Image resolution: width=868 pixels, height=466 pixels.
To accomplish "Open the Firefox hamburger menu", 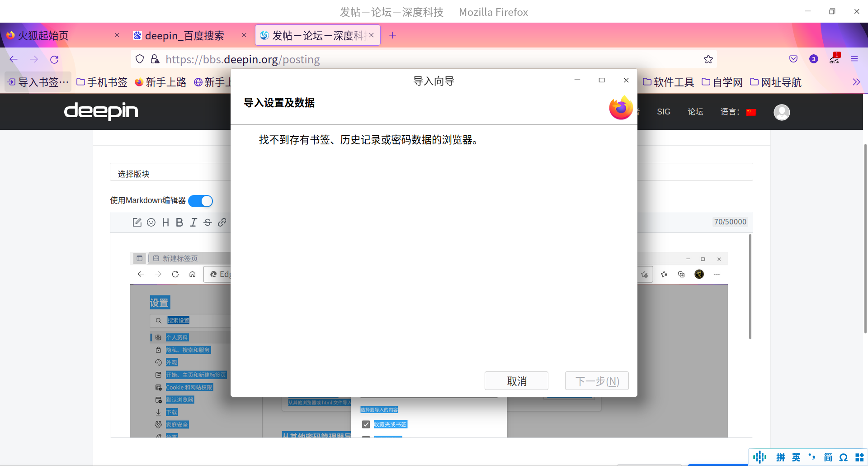I will tap(854, 59).
